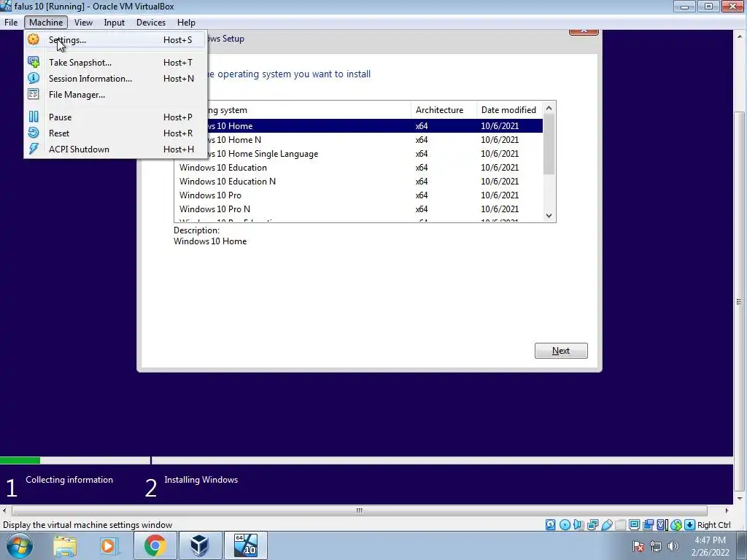
Task: Open the File menu
Action: click(x=11, y=23)
